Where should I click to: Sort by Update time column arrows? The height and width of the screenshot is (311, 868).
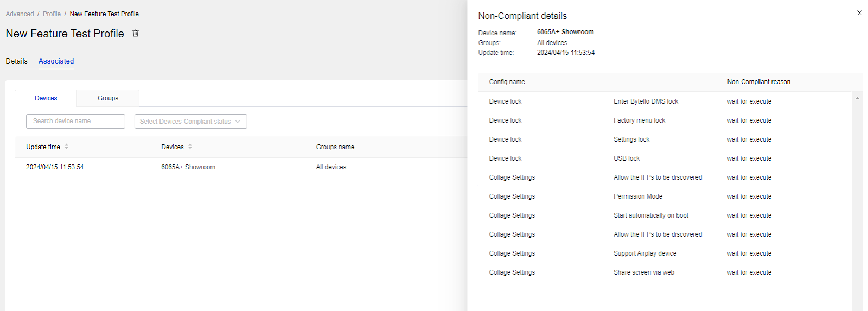pos(66,147)
